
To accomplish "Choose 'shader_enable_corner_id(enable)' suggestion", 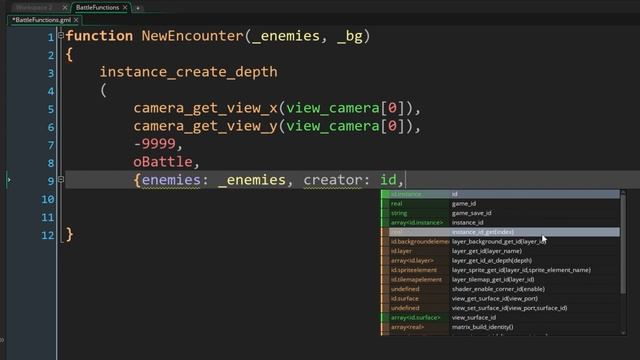I will [500, 289].
